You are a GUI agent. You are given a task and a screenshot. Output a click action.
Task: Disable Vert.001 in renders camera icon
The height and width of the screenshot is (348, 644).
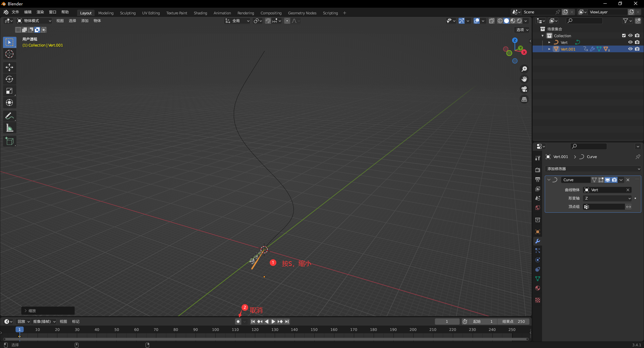coord(637,49)
